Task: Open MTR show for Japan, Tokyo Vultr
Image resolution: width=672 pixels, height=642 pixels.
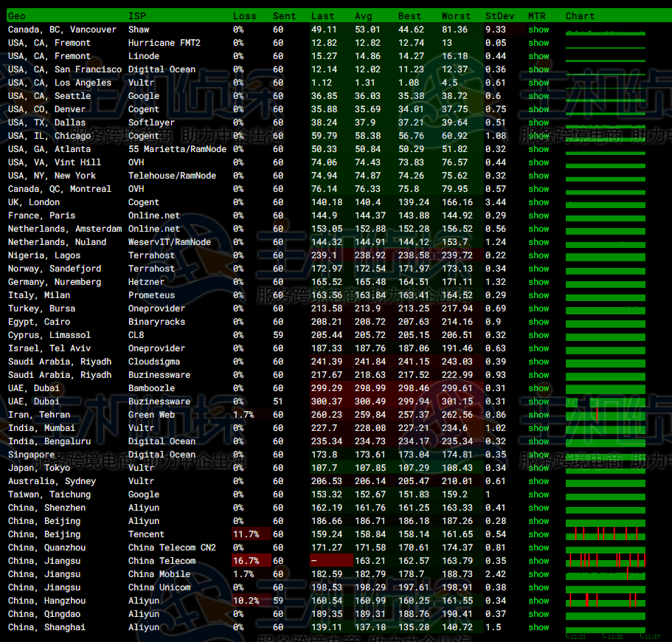Action: click(538, 468)
